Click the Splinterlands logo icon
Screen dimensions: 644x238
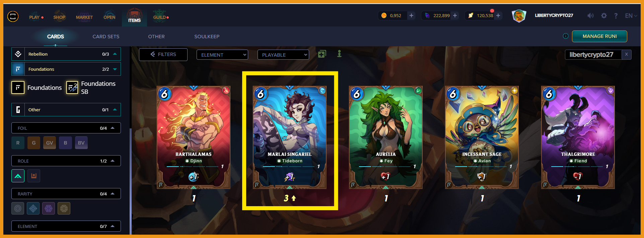point(13,16)
